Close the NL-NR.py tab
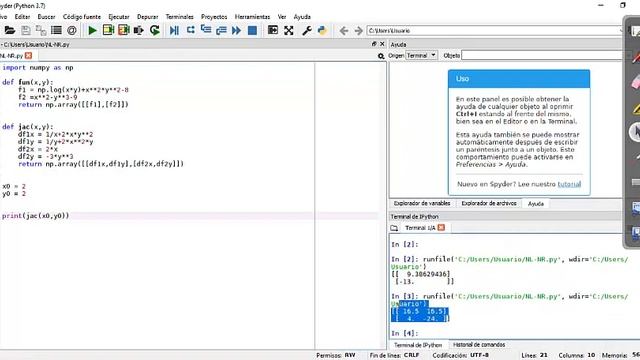This screenshot has width=640, height=360. [x=28, y=56]
